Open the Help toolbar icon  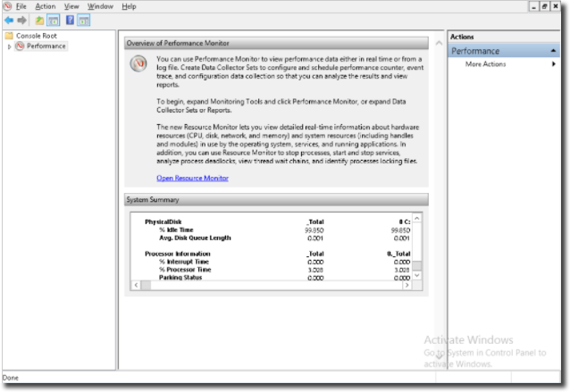click(71, 21)
